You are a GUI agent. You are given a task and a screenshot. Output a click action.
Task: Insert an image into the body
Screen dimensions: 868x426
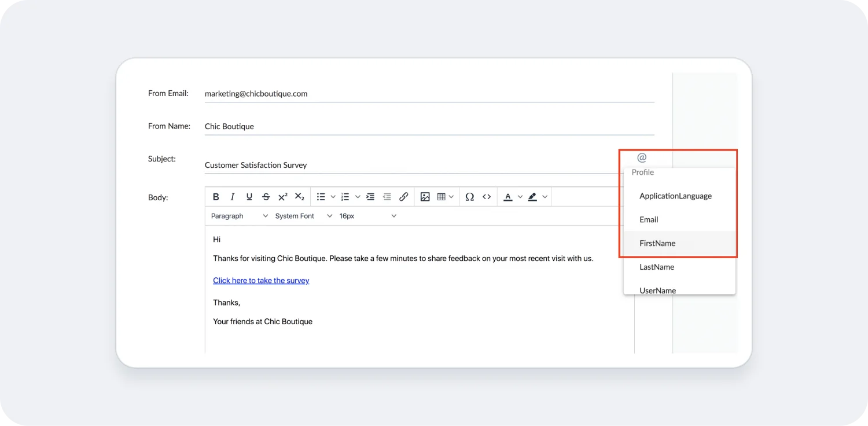pos(425,196)
